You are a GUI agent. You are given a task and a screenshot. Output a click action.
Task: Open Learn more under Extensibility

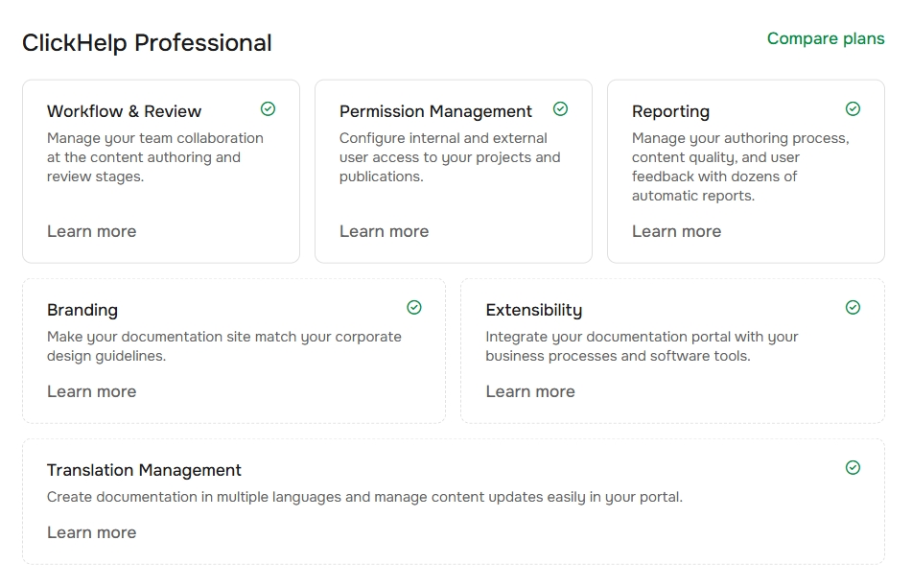[530, 391]
